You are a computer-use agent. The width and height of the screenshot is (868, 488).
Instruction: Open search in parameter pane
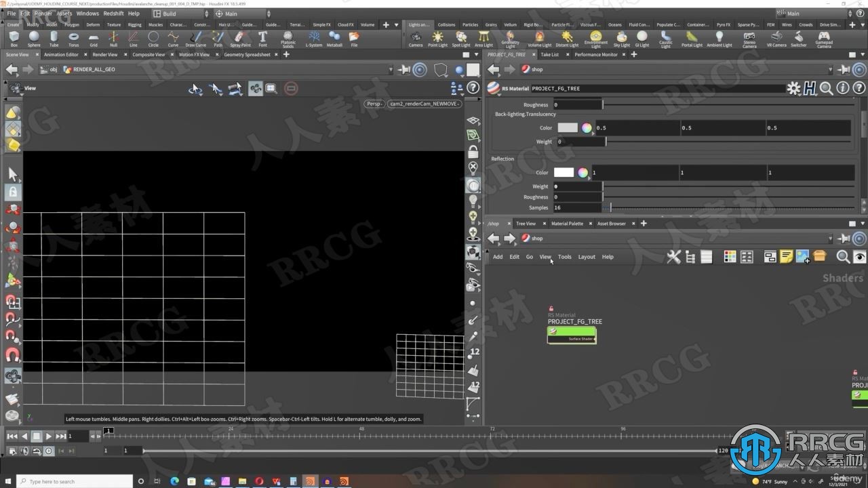pos(826,88)
